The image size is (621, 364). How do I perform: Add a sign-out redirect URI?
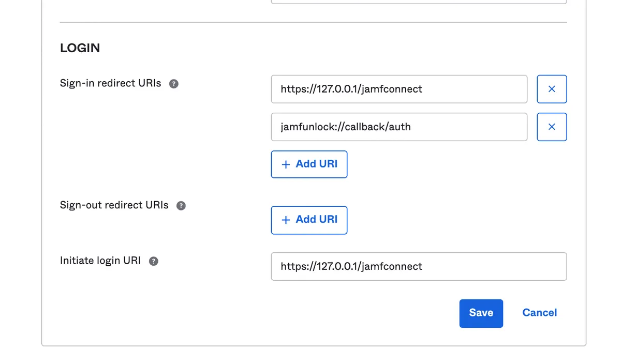click(309, 220)
